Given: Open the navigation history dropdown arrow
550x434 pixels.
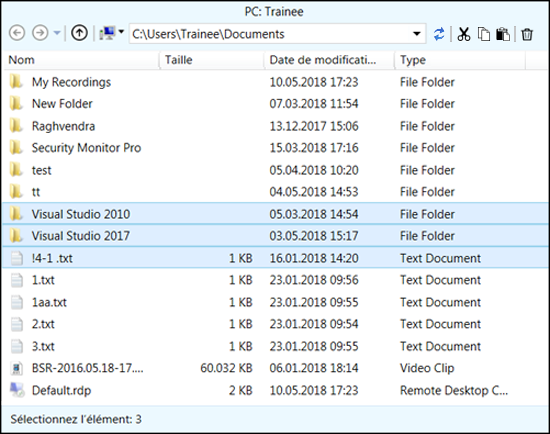Looking at the screenshot, I should [x=57, y=33].
